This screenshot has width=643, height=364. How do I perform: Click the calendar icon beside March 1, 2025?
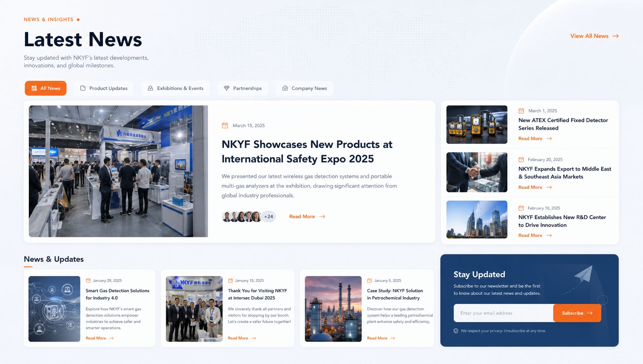[x=521, y=111]
